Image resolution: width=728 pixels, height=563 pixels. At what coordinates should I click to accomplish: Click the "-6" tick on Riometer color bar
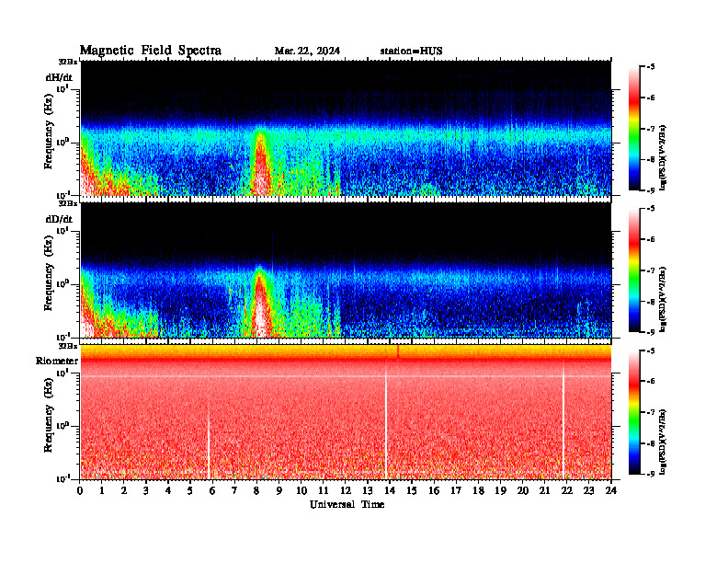(x=650, y=382)
